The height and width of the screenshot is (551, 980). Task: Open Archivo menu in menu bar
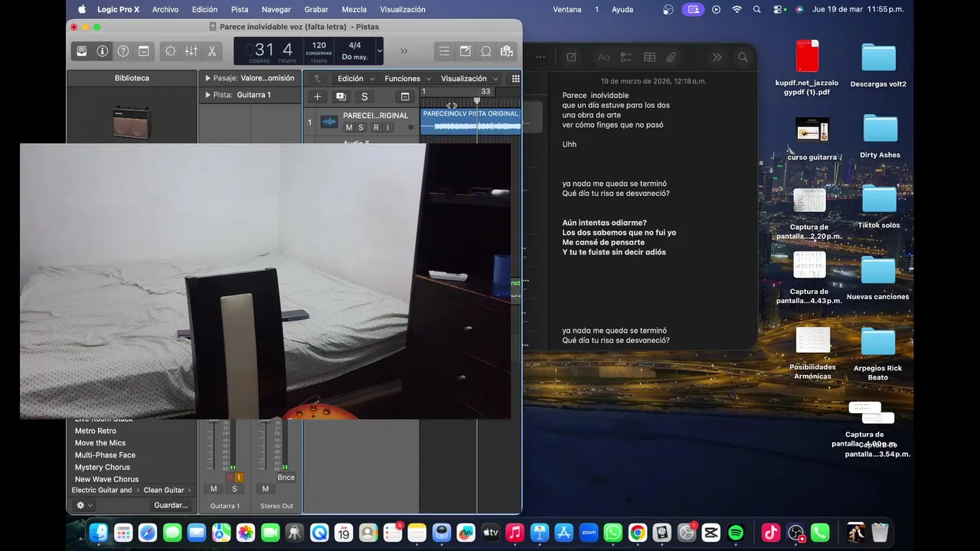pos(165,9)
